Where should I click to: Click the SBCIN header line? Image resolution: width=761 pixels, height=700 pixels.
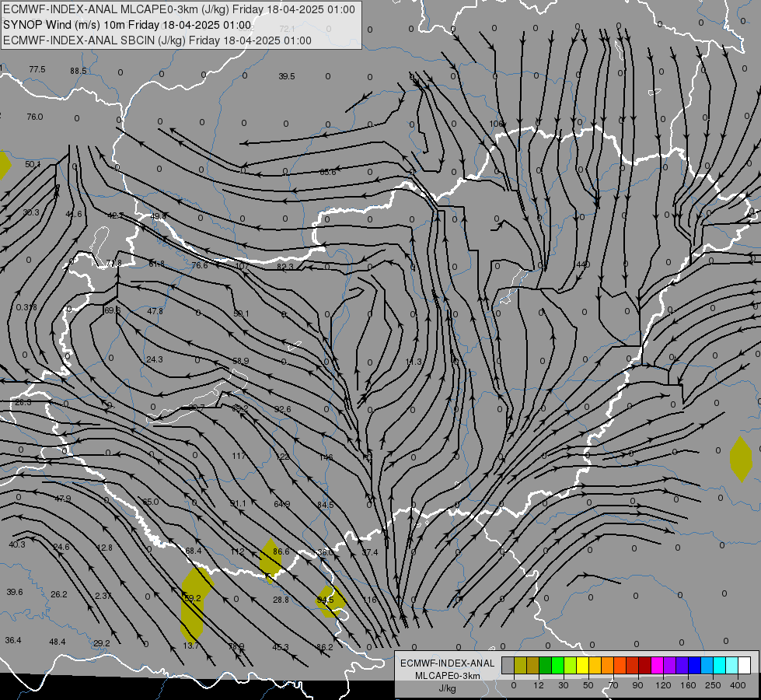pyautogui.click(x=157, y=40)
